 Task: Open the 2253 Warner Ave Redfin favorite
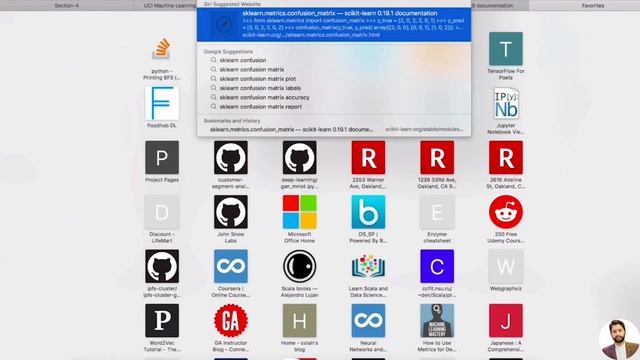pos(368,158)
